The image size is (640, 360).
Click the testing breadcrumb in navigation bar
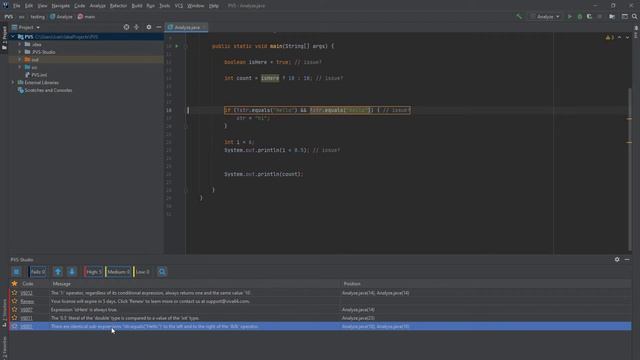[x=38, y=17]
